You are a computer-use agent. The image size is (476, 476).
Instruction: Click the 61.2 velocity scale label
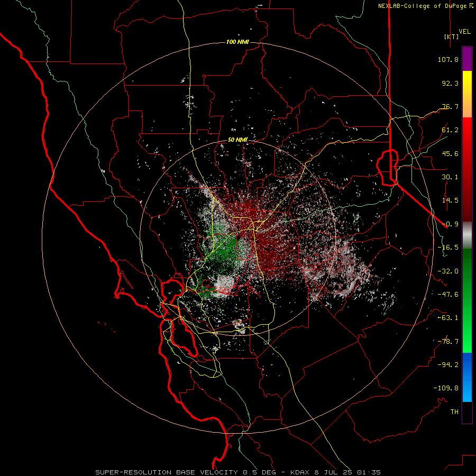click(450, 130)
